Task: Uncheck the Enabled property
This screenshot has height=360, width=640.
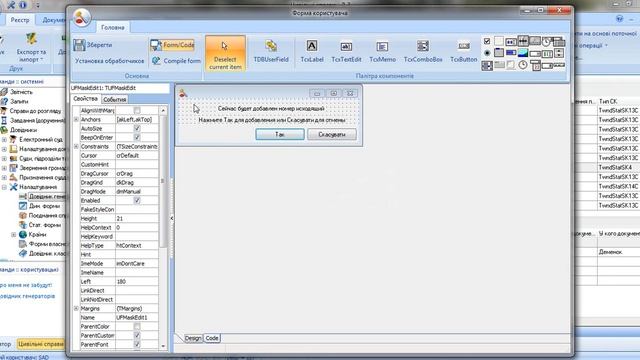Action: pos(137,200)
